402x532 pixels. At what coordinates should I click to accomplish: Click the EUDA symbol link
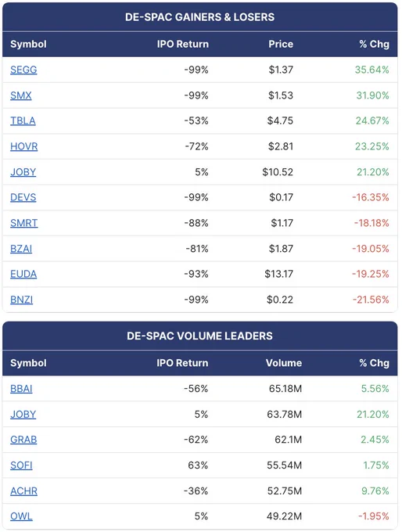23,274
